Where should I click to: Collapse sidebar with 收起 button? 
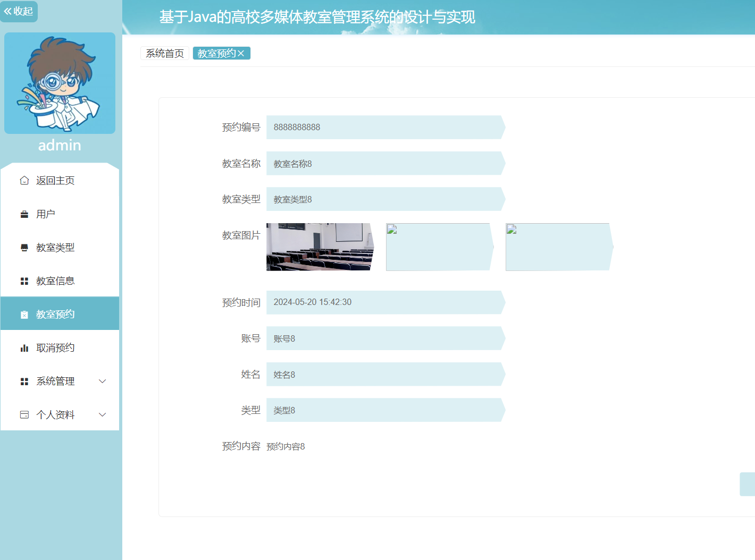pyautogui.click(x=19, y=11)
